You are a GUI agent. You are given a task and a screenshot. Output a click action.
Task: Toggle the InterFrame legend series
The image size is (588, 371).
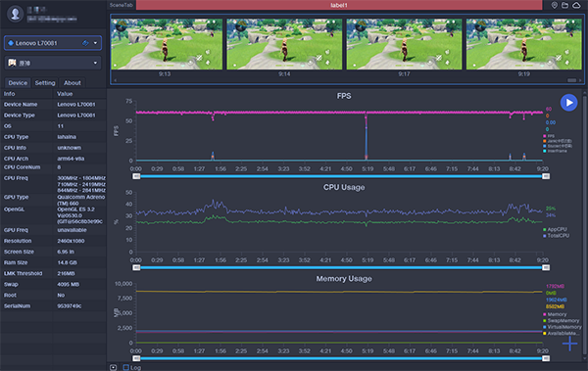(555, 151)
